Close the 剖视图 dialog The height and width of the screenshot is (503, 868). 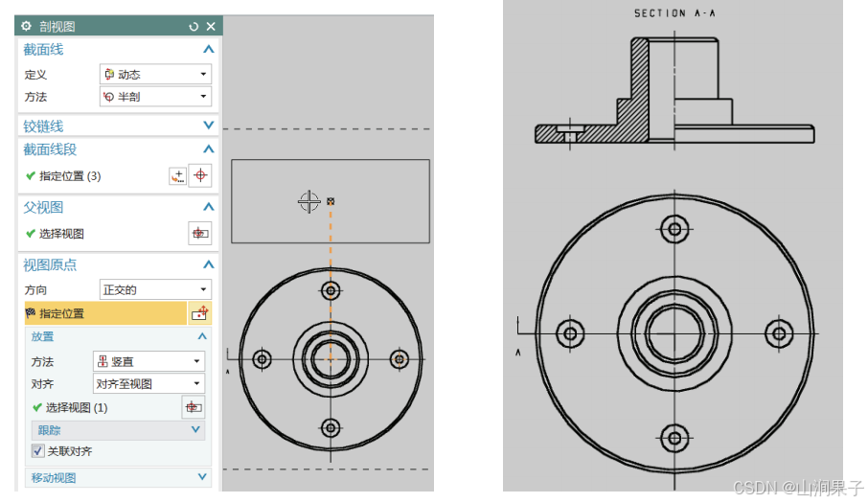click(x=211, y=26)
